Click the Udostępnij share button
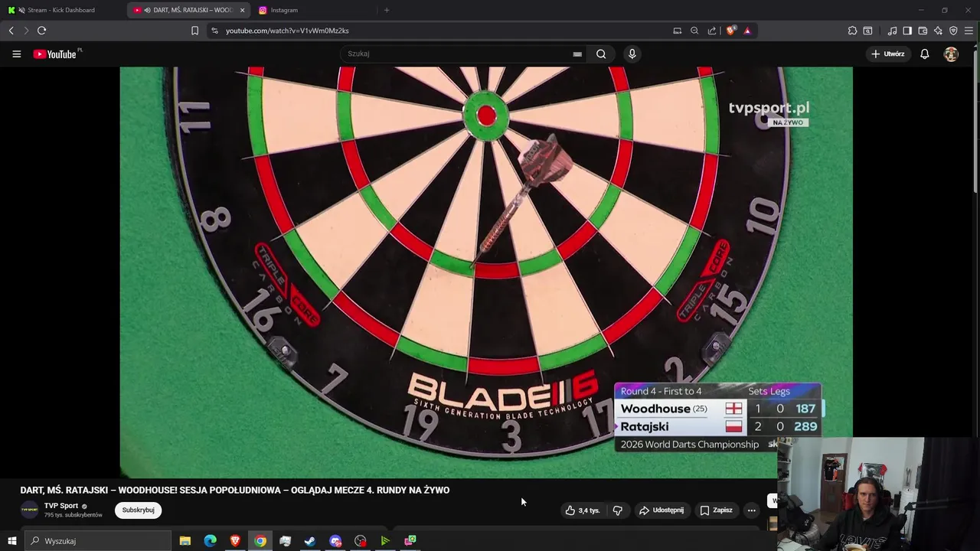 (661, 510)
